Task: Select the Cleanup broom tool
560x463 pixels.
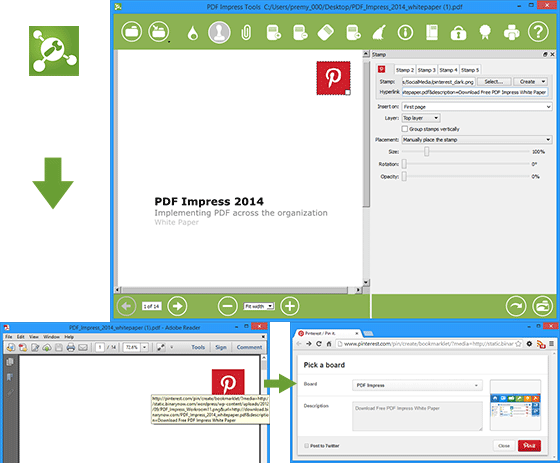Action: click(379, 33)
